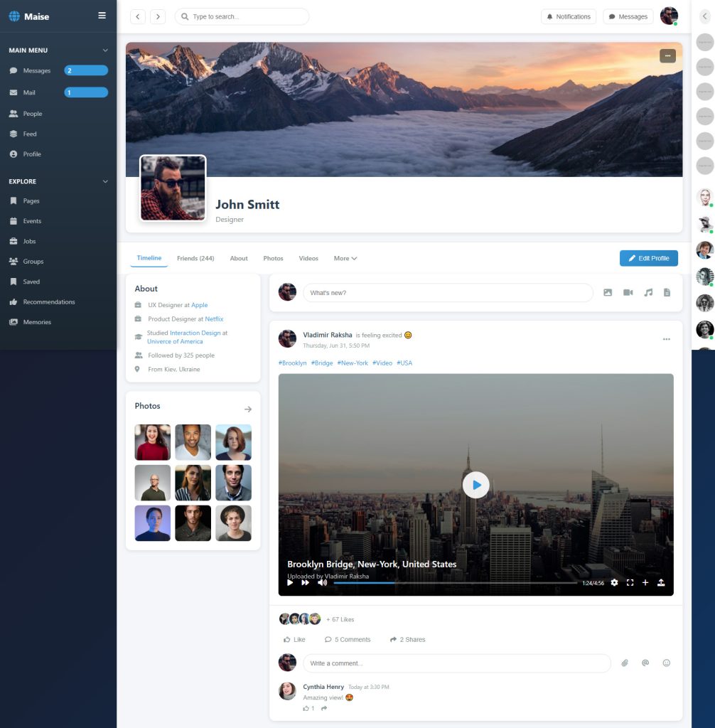
Task: Click the Events calendar icon
Action: point(14,221)
